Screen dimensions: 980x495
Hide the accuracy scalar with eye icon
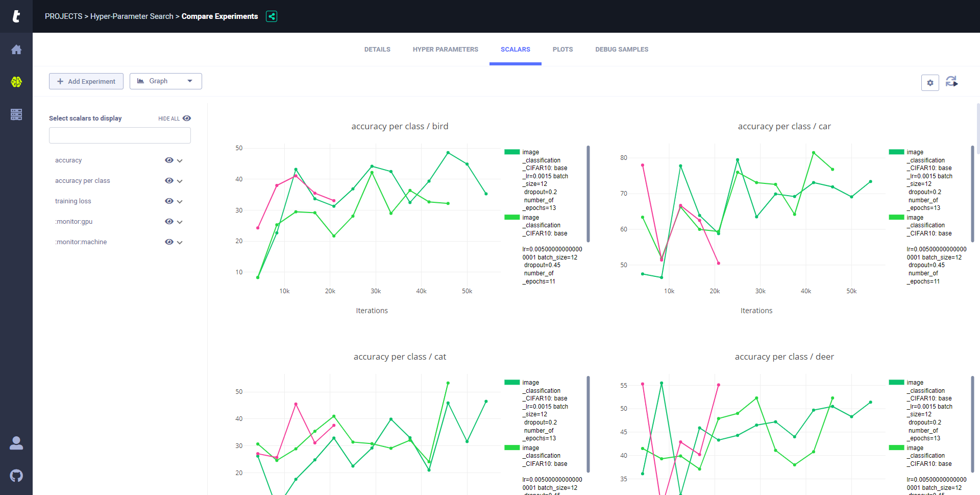coord(169,160)
